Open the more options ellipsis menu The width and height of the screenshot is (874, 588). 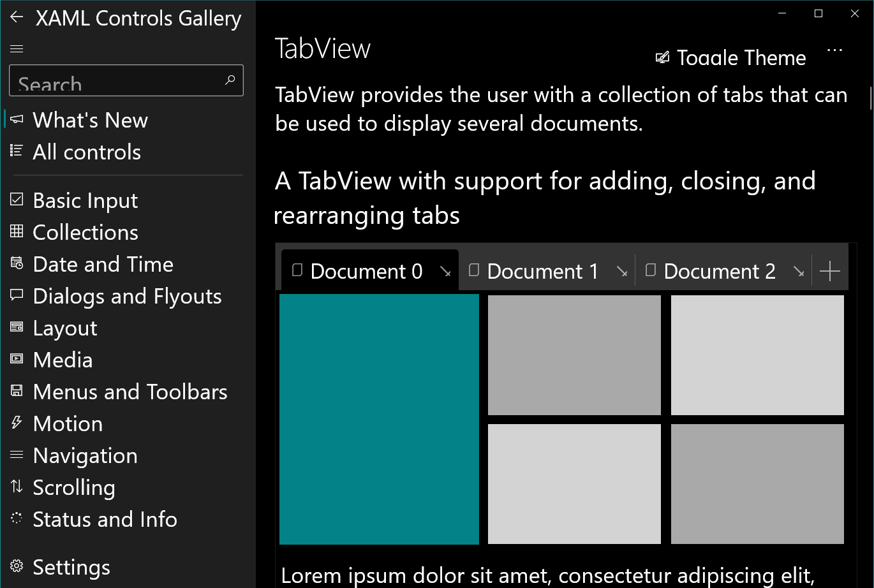(834, 50)
